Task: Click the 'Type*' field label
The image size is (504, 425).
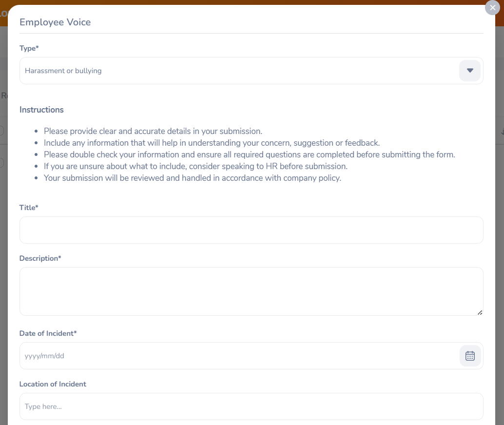Action: coord(29,48)
